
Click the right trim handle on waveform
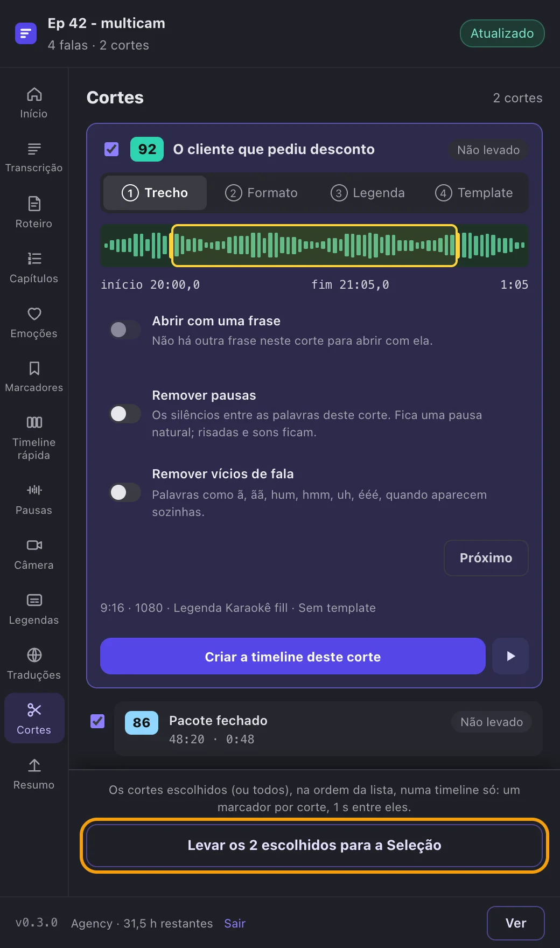457,246
